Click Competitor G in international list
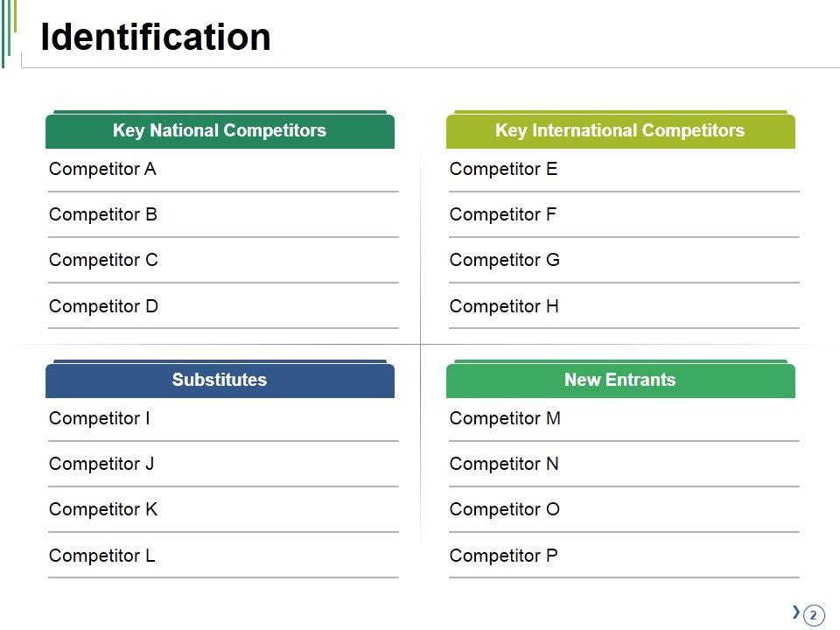 (x=504, y=261)
